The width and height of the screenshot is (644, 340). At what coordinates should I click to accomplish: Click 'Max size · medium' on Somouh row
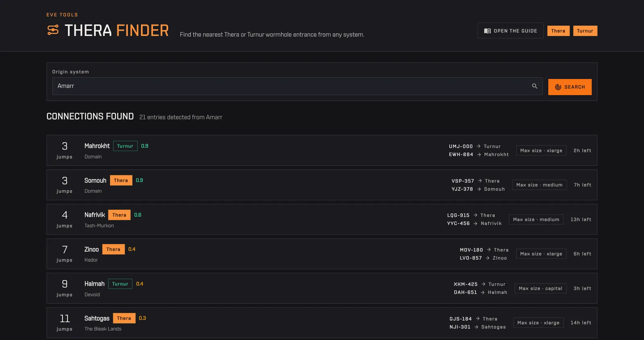pyautogui.click(x=539, y=185)
